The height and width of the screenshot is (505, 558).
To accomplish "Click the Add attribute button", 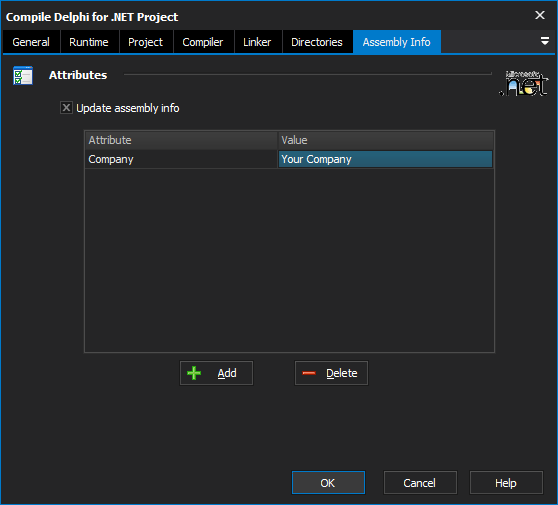I will (x=216, y=373).
